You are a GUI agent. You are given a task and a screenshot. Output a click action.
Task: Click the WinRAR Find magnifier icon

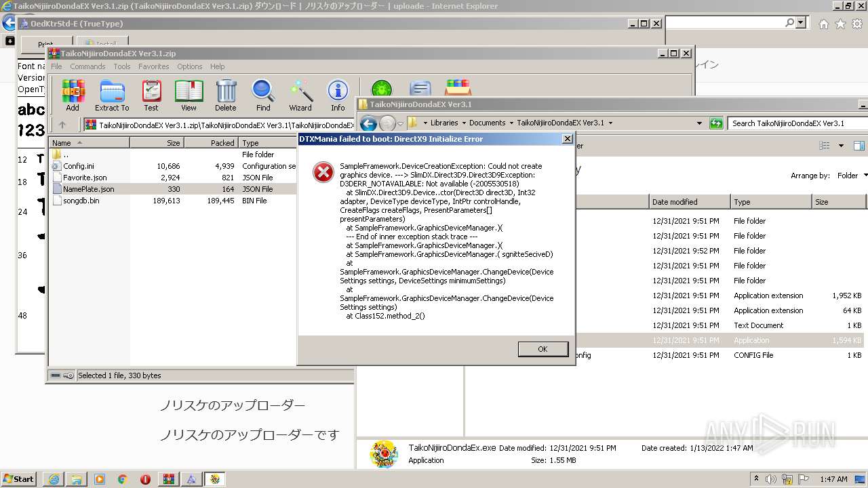[263, 96]
